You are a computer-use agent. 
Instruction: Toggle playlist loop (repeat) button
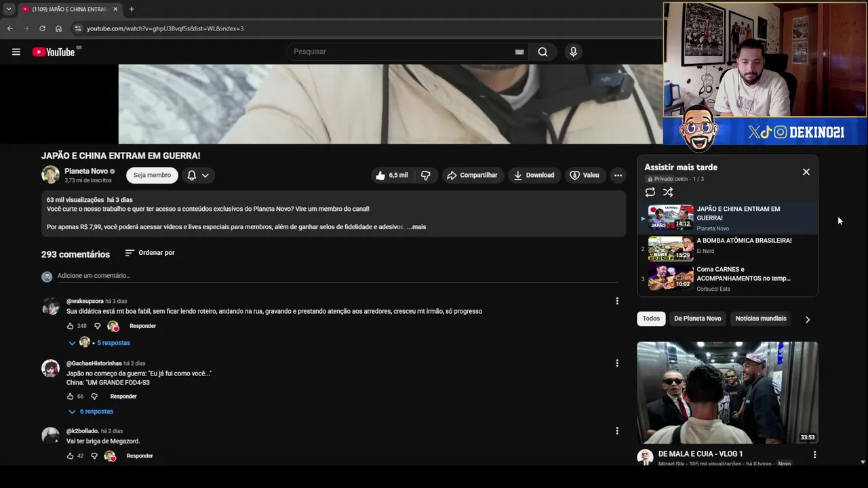pyautogui.click(x=650, y=192)
